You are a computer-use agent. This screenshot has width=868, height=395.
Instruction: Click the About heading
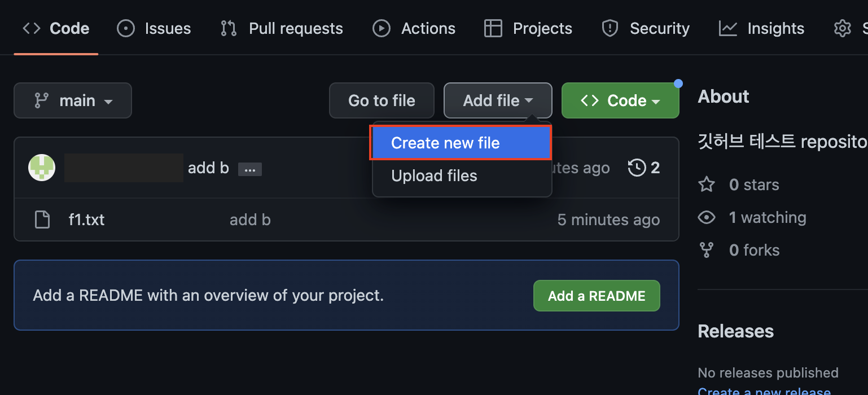pos(724,96)
